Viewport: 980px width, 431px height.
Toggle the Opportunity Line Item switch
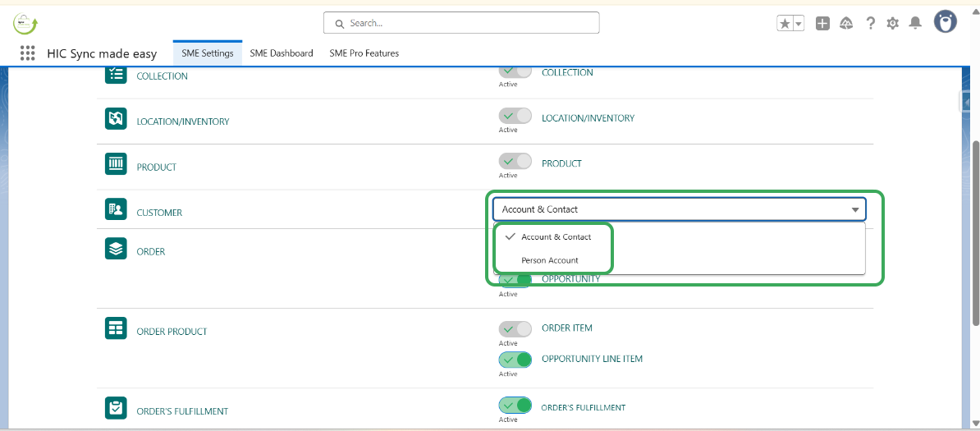click(x=515, y=360)
